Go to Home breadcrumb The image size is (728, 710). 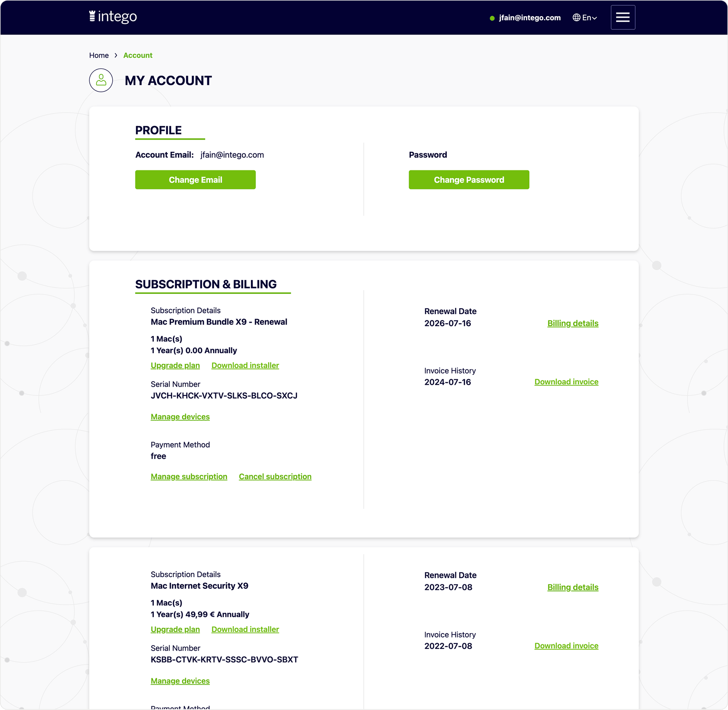pyautogui.click(x=99, y=55)
